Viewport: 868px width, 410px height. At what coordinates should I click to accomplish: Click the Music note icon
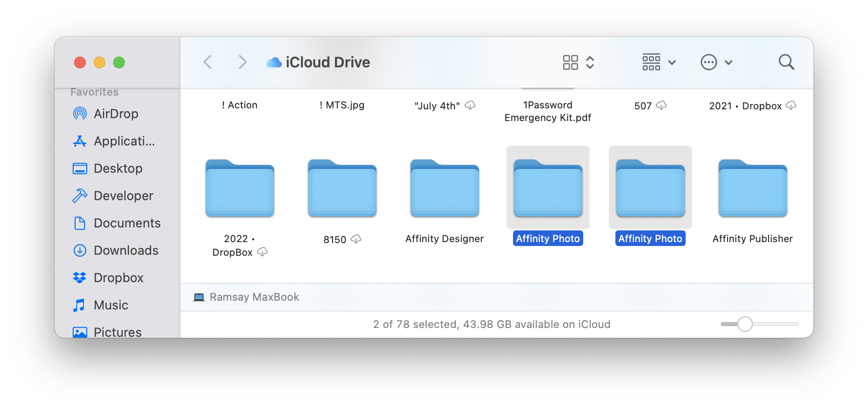(x=79, y=305)
